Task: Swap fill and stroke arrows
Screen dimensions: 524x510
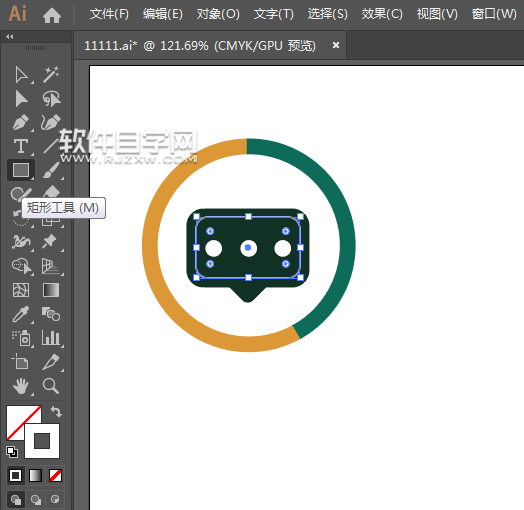Action: (x=56, y=412)
